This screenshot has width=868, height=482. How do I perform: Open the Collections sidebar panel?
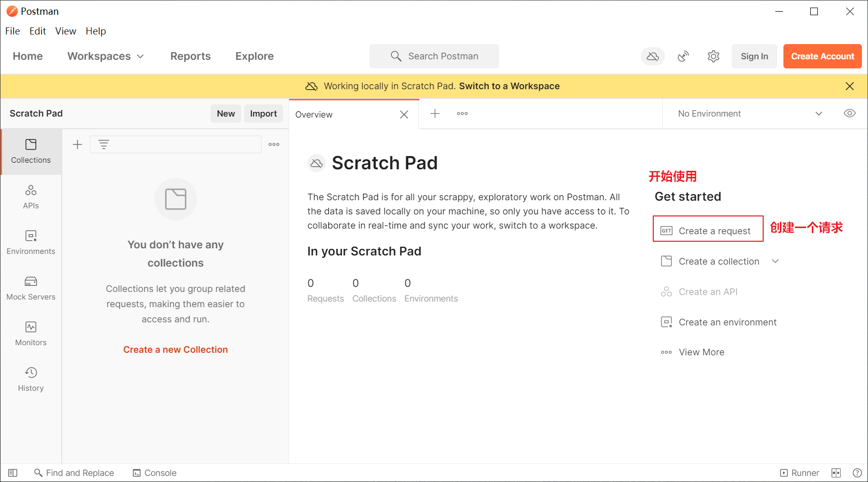[x=31, y=151]
